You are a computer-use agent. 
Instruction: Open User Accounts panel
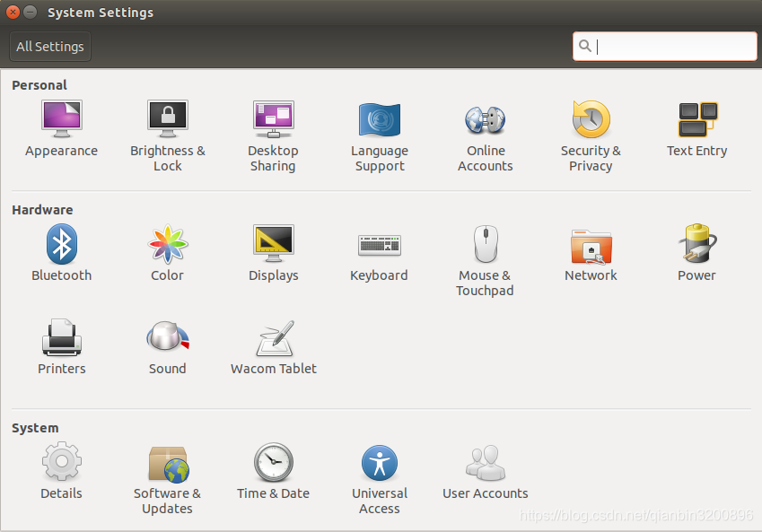(485, 470)
